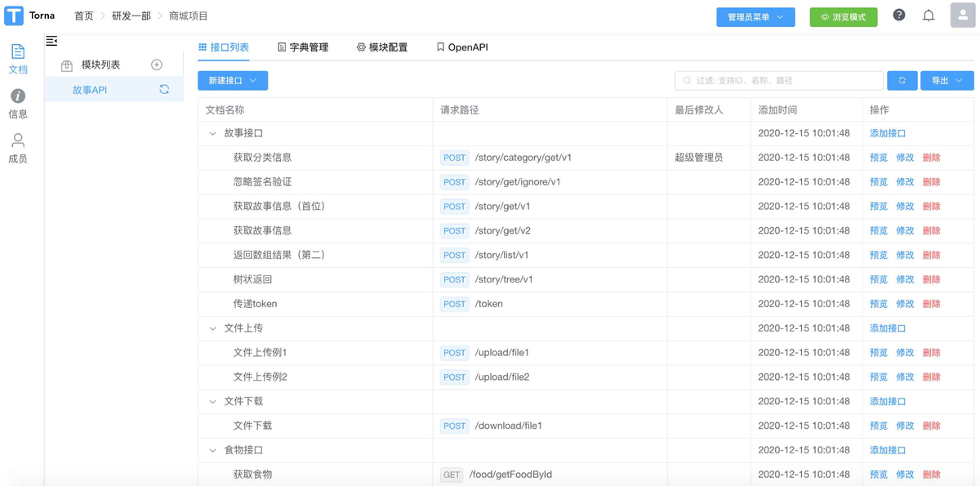
Task: Click the 获取分类信息 row name
Action: [262, 158]
